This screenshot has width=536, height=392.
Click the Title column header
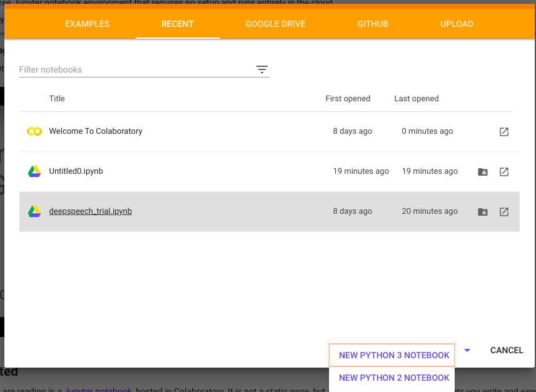coord(57,99)
